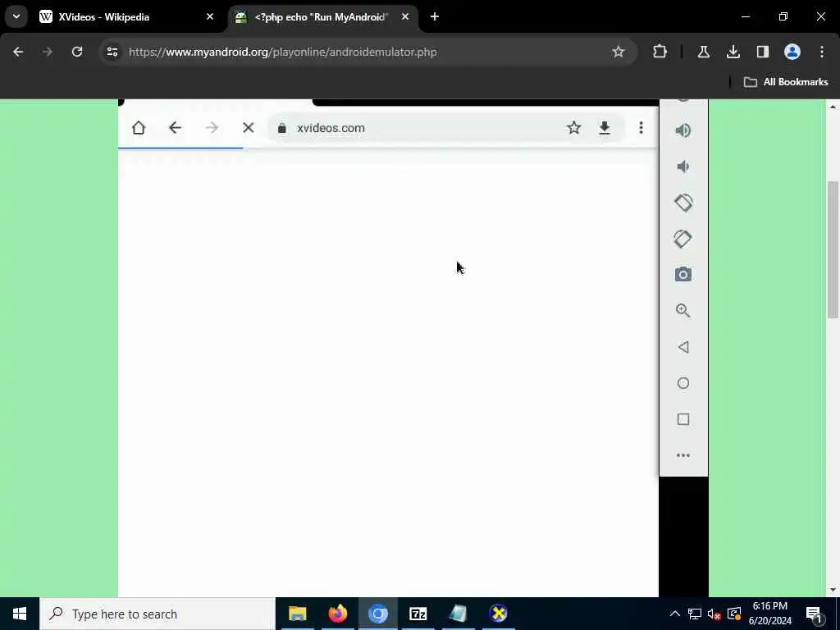Open the All Bookmarks folder
This screenshot has width=840, height=630.
point(786,82)
